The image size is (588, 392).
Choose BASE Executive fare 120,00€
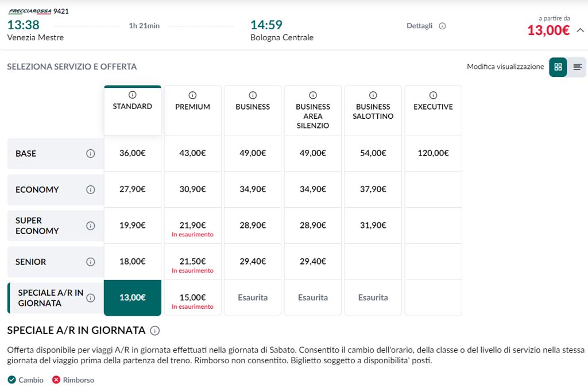(x=433, y=153)
